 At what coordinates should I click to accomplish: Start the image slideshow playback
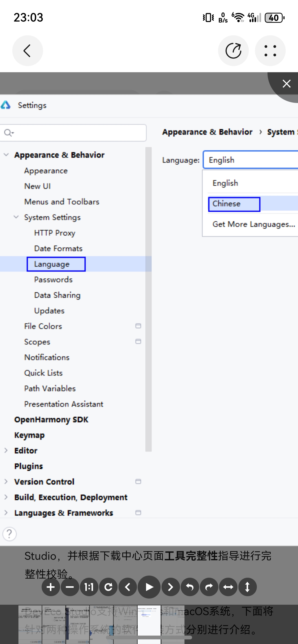149,587
